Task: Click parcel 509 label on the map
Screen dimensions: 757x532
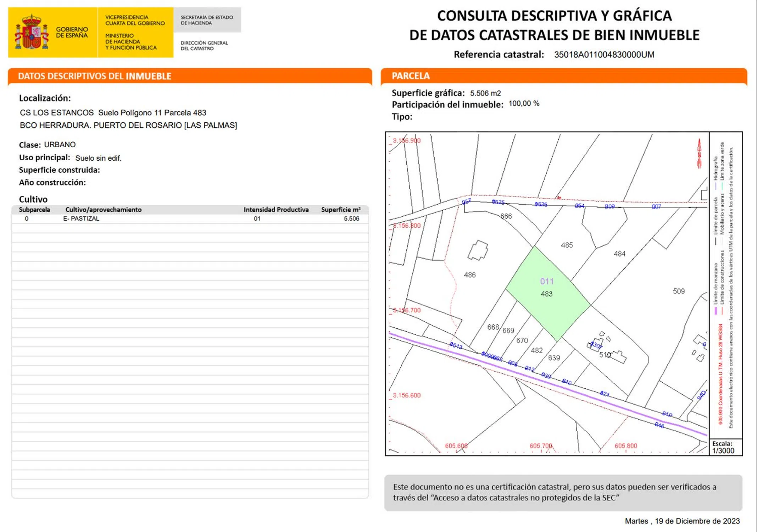Action: (679, 291)
